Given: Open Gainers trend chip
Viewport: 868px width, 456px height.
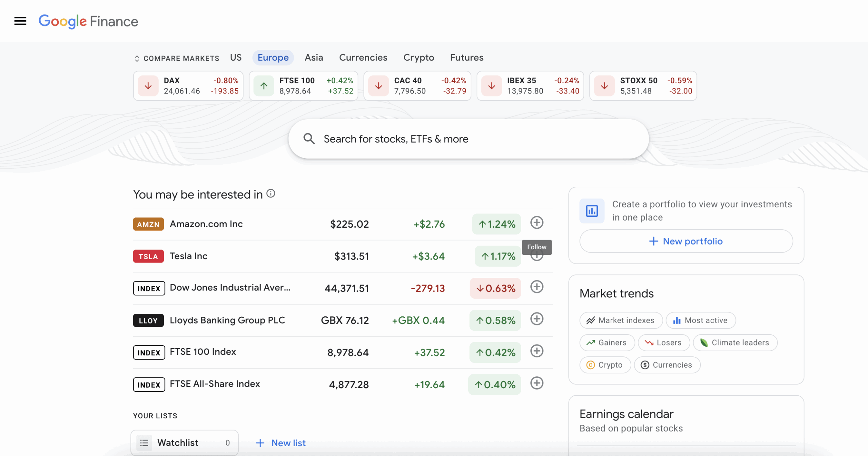Looking at the screenshot, I should 607,343.
